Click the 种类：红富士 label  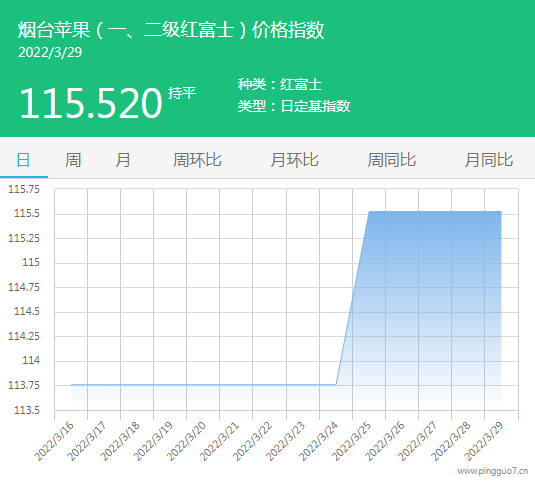pyautogui.click(x=280, y=84)
